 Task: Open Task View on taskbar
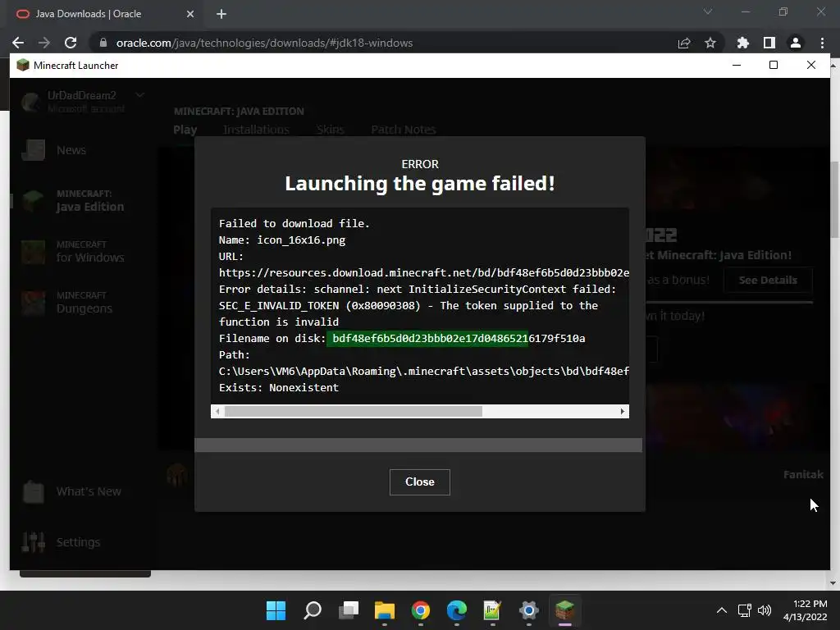(349, 610)
